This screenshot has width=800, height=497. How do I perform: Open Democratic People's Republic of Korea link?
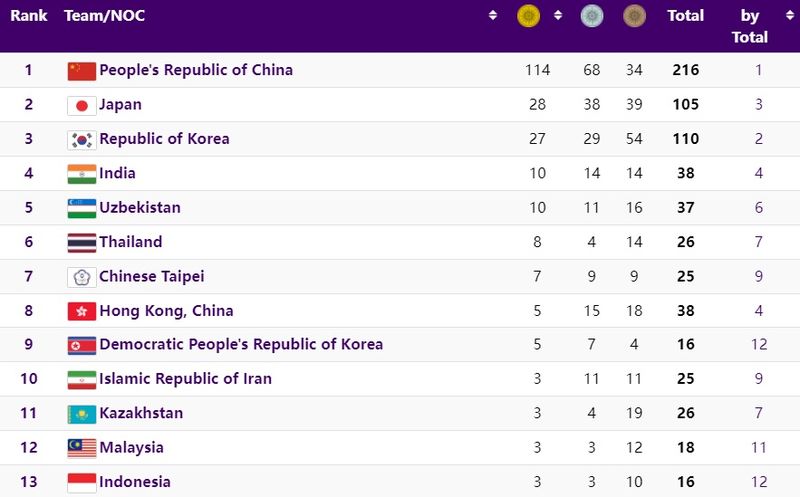[240, 345]
